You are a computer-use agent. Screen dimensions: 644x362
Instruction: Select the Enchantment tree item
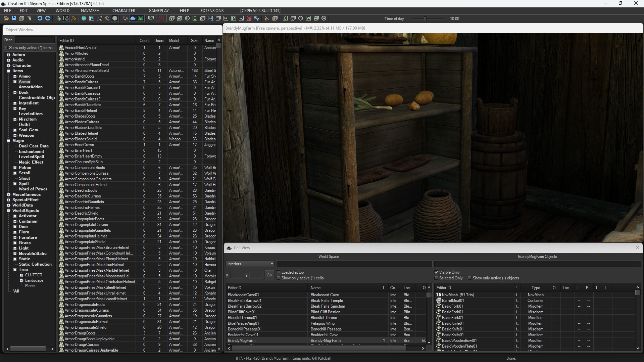[x=31, y=151]
